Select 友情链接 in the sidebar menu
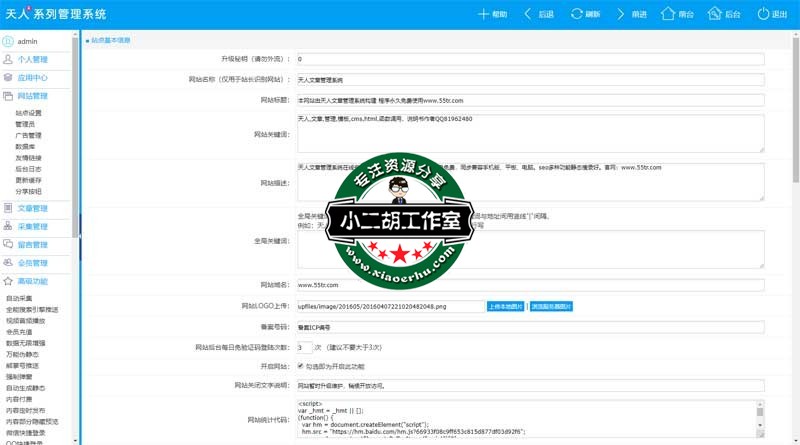Image resolution: width=800 pixels, height=445 pixels. (x=28, y=158)
